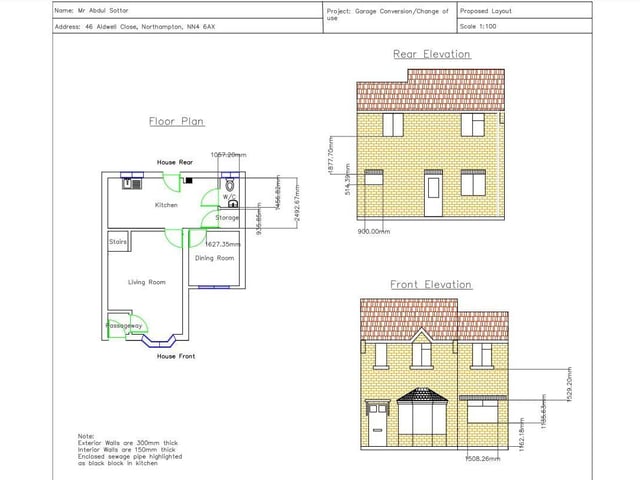Select the 'Storage' room label
The image size is (640, 480).
[227, 218]
